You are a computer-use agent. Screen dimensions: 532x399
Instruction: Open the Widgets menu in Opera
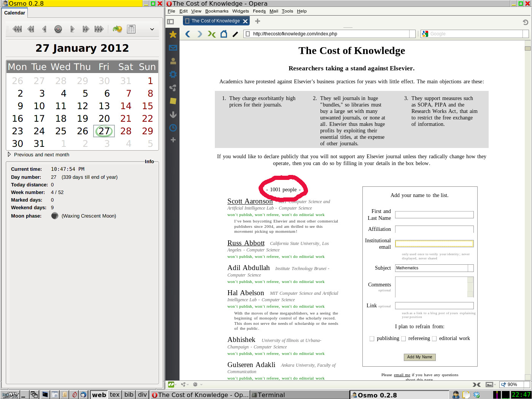pyautogui.click(x=240, y=11)
